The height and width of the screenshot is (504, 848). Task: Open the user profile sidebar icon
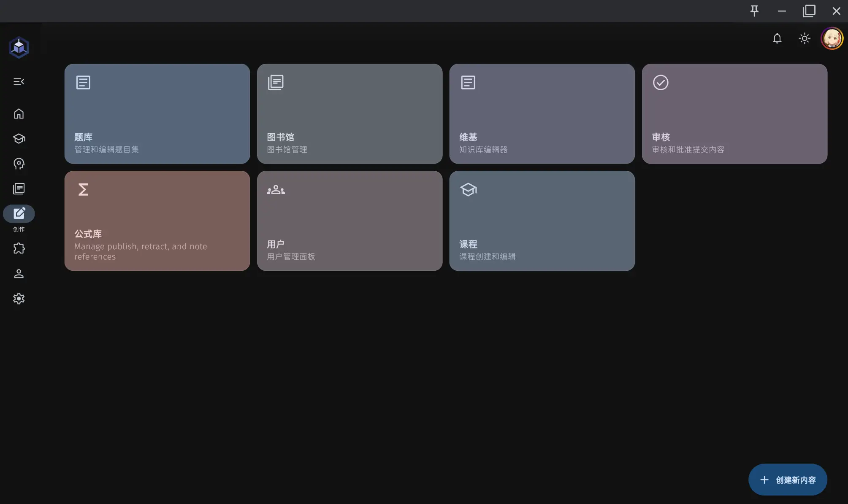(x=19, y=274)
